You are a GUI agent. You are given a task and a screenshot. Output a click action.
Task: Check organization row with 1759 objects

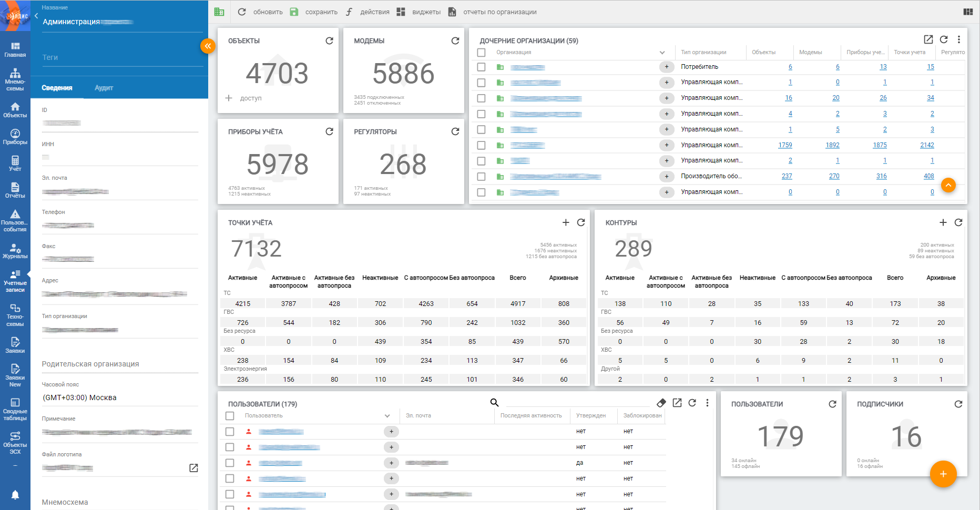(481, 145)
